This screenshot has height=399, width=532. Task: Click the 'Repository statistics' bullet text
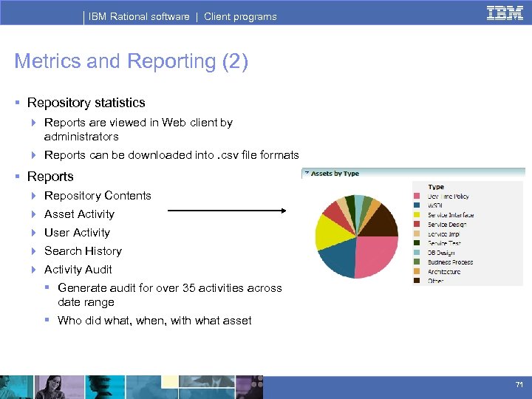[86, 103]
